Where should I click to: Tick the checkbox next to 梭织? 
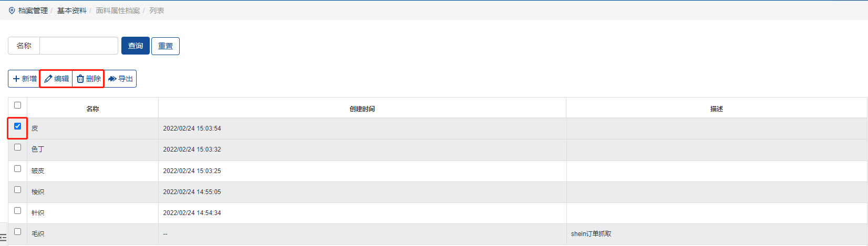(17, 189)
